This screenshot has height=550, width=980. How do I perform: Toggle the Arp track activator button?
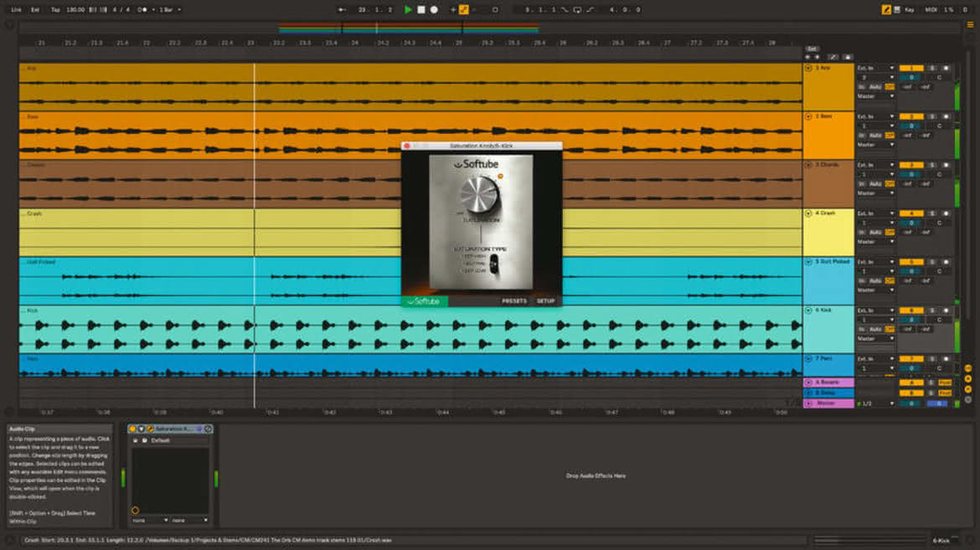tap(911, 68)
